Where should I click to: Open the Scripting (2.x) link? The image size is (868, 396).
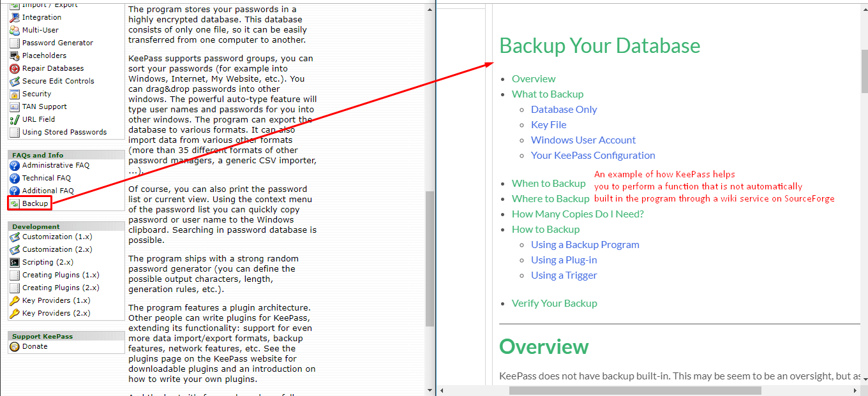(48, 262)
